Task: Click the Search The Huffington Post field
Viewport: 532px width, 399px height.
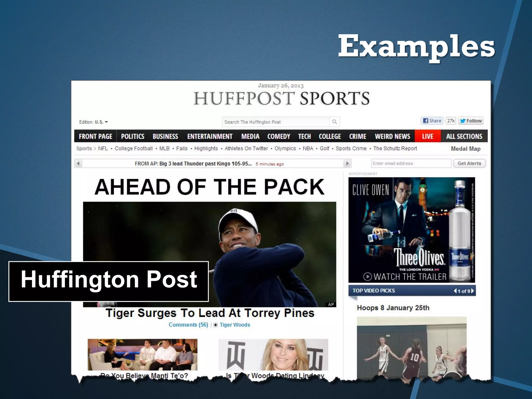Action: coord(275,122)
